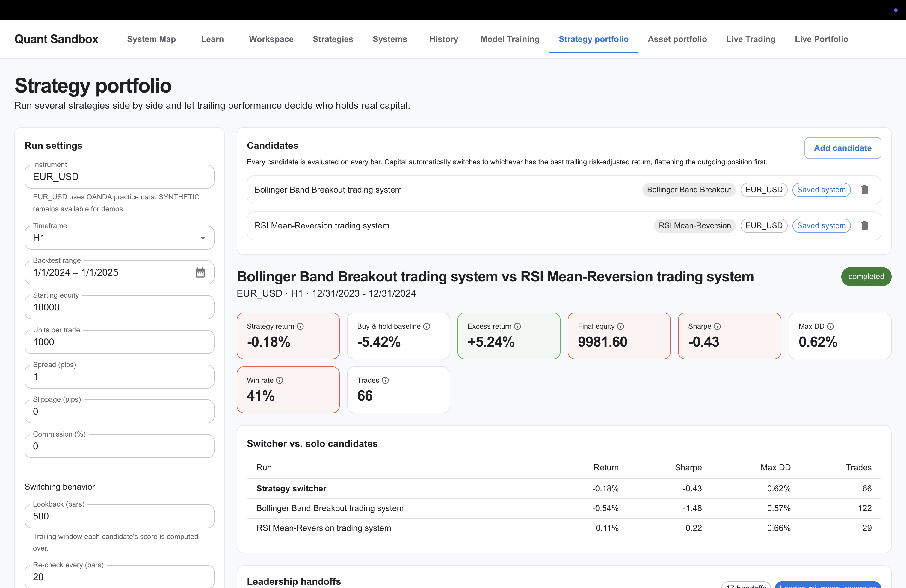Open the Asset portfolio tab
Image resolution: width=906 pixels, height=588 pixels.
677,39
